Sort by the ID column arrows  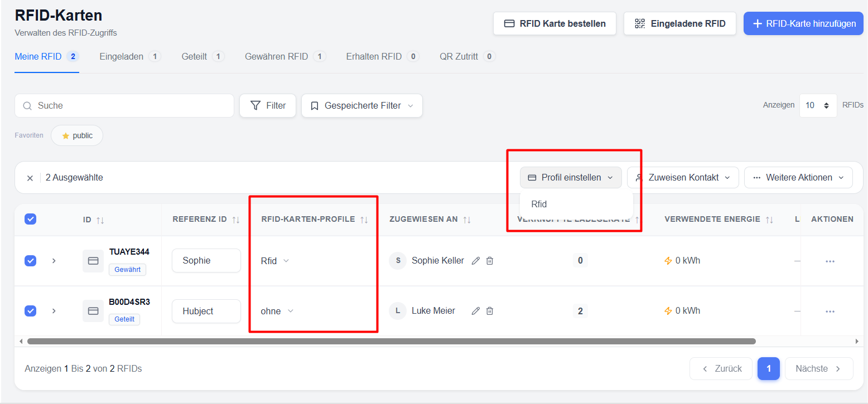tap(100, 220)
